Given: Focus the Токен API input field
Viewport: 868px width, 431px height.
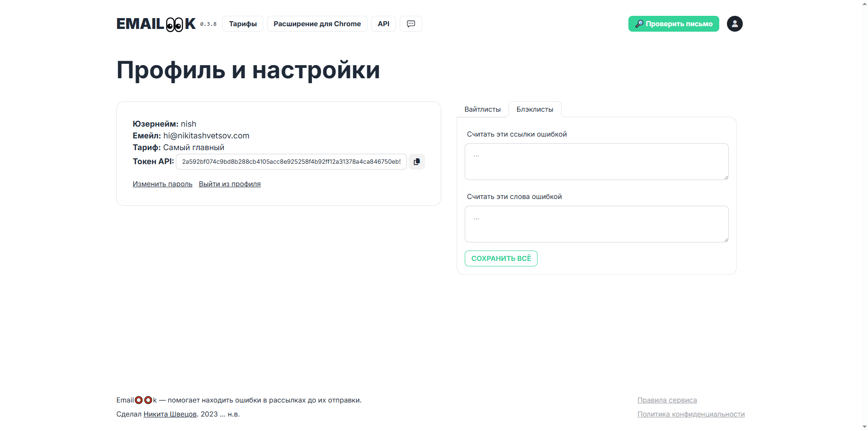Looking at the screenshot, I should 291,161.
